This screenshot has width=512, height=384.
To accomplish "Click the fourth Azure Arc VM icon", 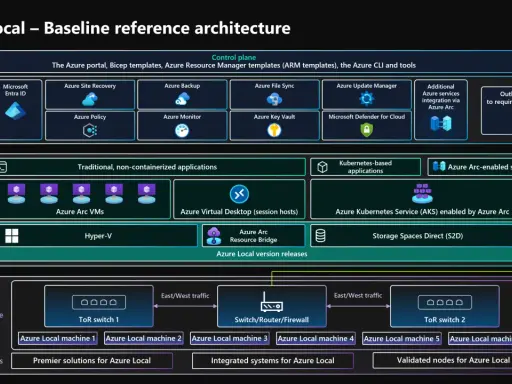I will coord(114,194).
